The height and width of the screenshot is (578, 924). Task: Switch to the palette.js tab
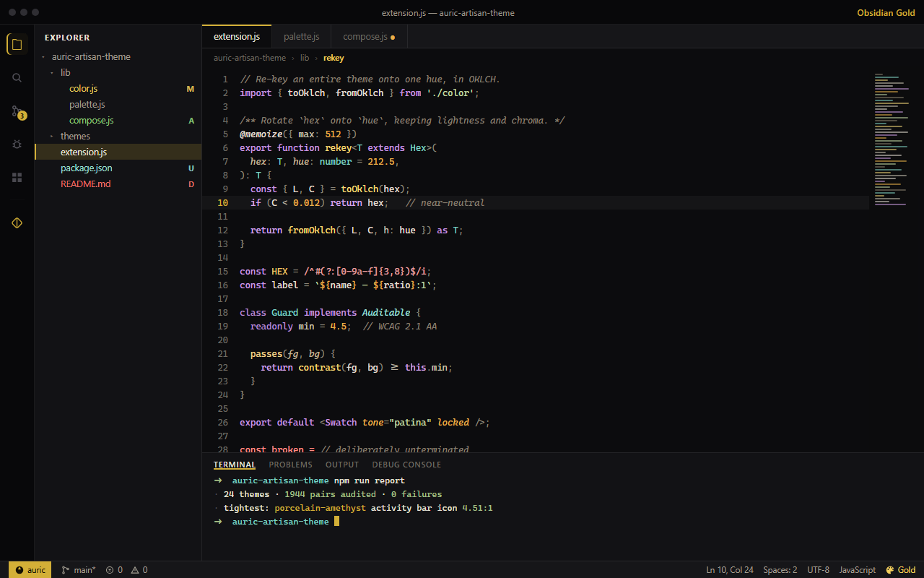coord(301,36)
